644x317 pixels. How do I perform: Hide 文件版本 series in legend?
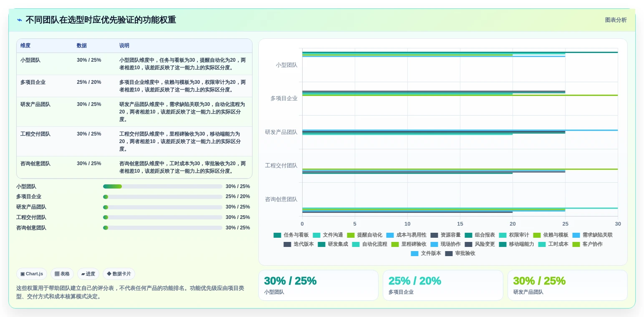426,254
